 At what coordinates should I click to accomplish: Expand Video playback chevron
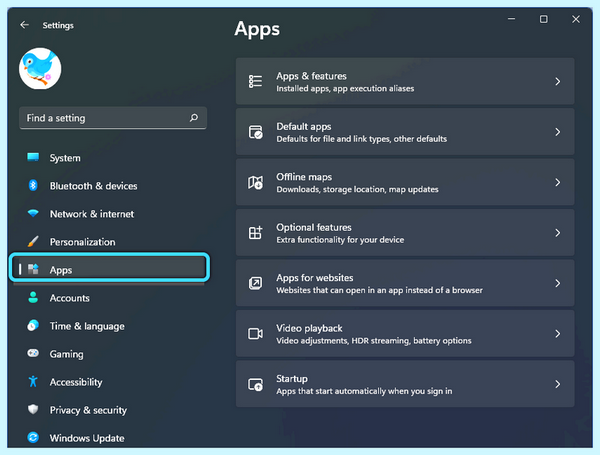[x=558, y=334]
